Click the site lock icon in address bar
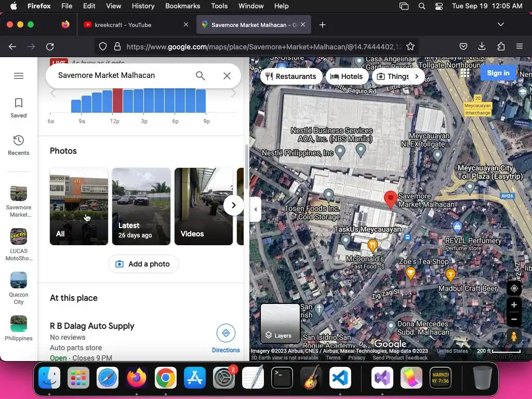 click(x=117, y=46)
